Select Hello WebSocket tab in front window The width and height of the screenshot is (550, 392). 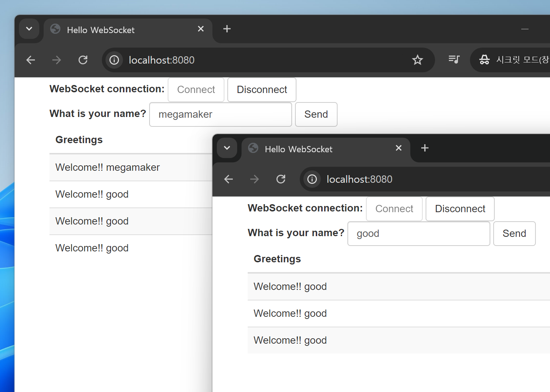pyautogui.click(x=326, y=149)
